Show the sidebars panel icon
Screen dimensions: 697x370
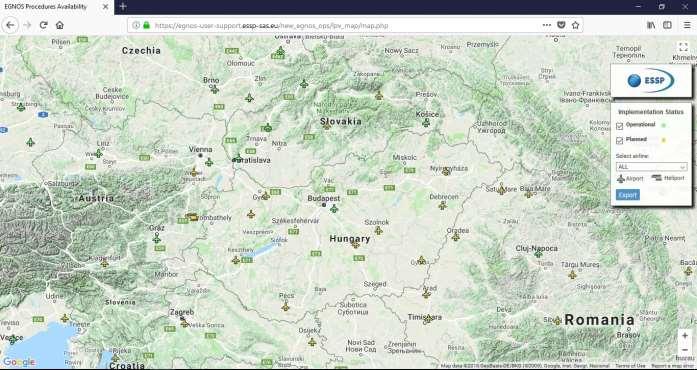pyautogui.click(x=667, y=25)
